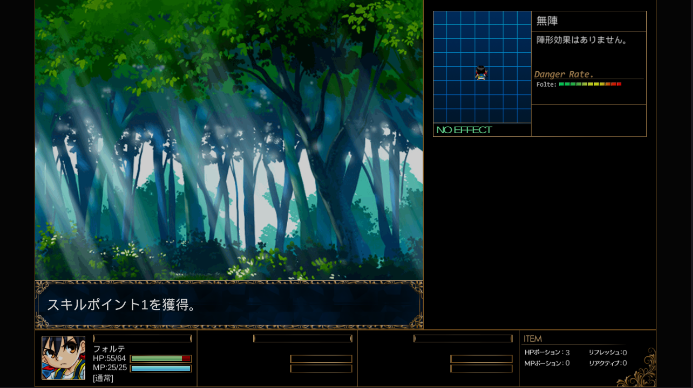Click the Danger Rate heading
Screen dimensions: 693x388
pyautogui.click(x=564, y=74)
